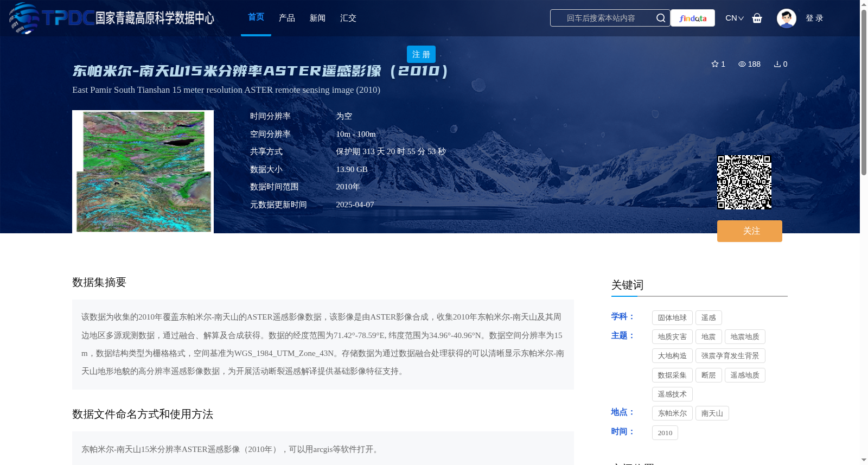Open the findata logo link
The image size is (868, 465).
[693, 18]
